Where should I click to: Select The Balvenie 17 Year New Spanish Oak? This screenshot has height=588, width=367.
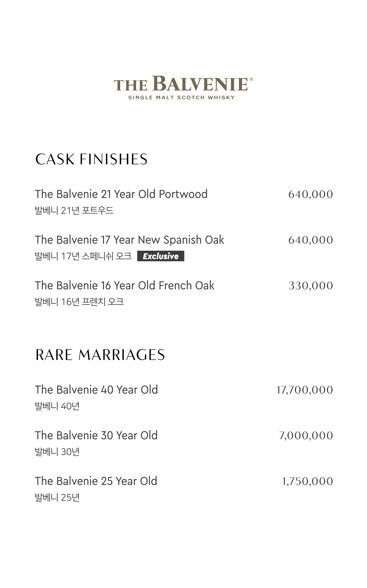129,240
